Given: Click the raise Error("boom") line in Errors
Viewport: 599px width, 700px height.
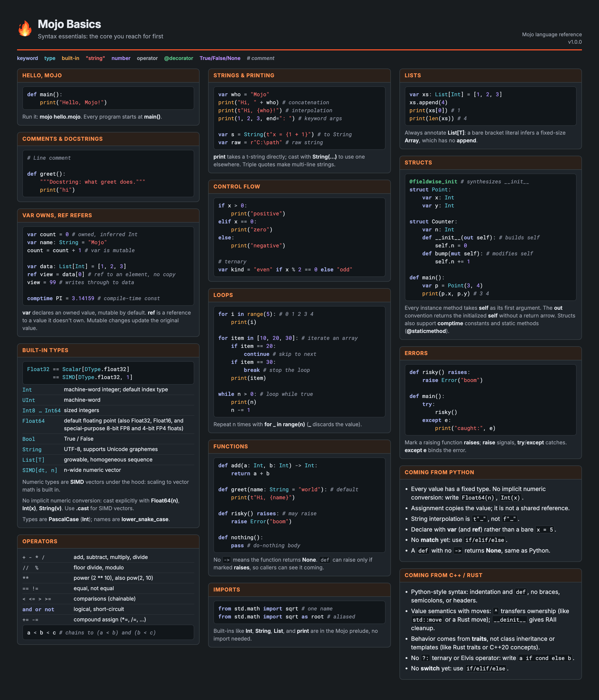Looking at the screenshot, I should 452,380.
